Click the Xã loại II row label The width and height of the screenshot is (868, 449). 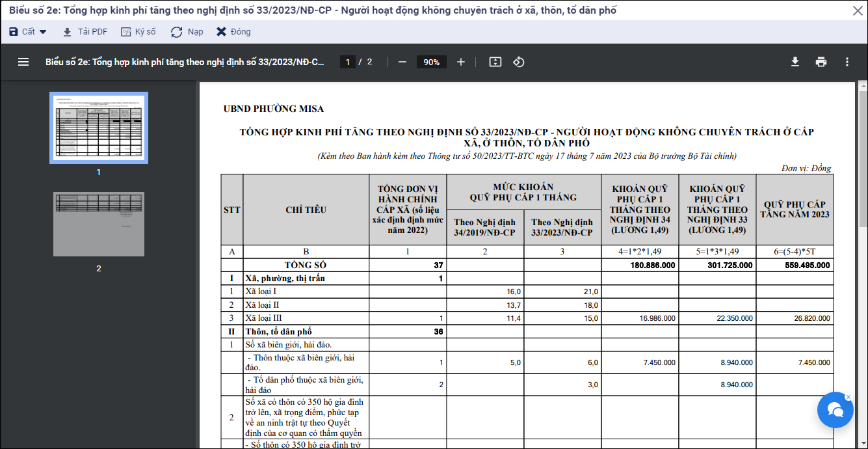click(262, 305)
